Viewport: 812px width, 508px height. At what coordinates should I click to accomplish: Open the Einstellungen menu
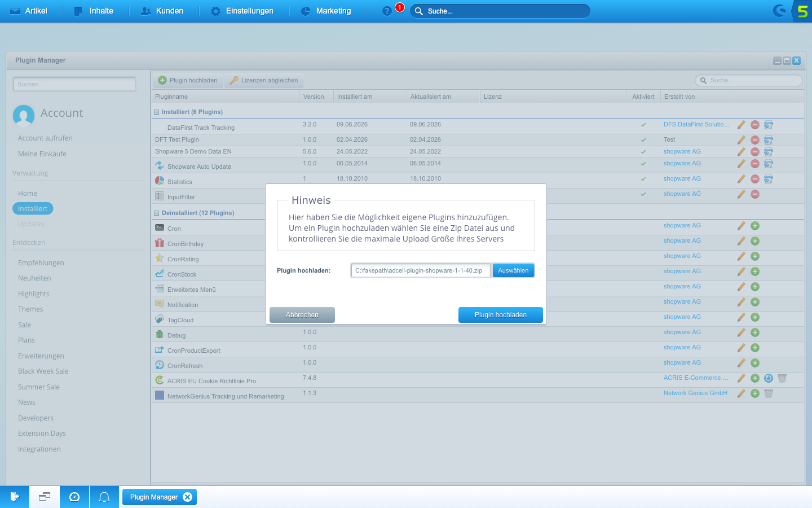[242, 11]
